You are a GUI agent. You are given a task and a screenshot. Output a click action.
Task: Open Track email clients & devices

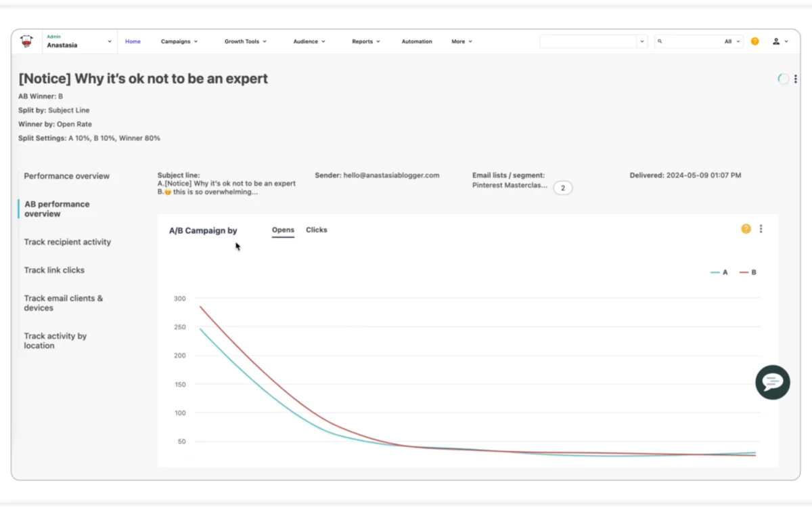(64, 303)
